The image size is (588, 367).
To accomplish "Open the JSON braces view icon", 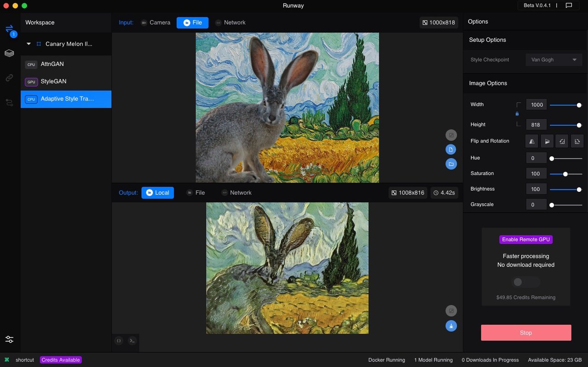I will 119,341.
